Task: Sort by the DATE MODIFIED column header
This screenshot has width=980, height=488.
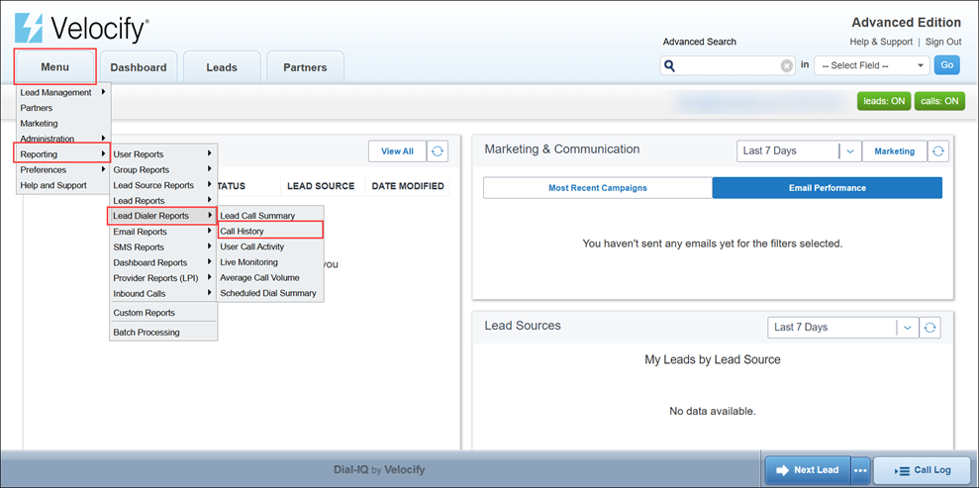Action: click(x=408, y=186)
